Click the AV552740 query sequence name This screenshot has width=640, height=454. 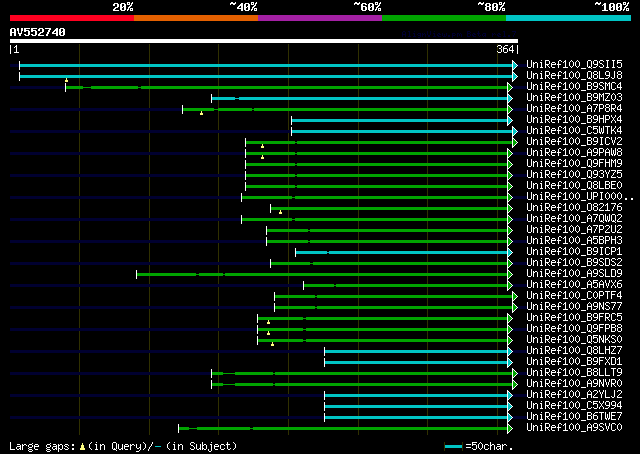[x=38, y=32]
